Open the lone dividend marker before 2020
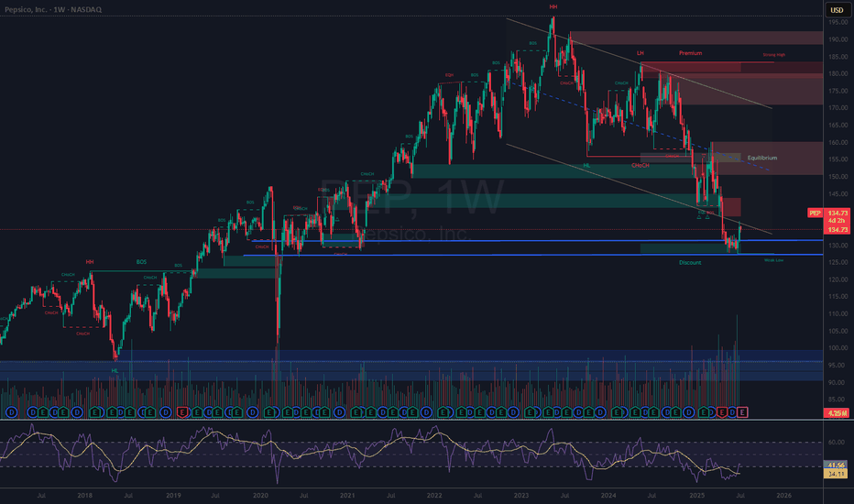The height and width of the screenshot is (504, 854). point(252,412)
